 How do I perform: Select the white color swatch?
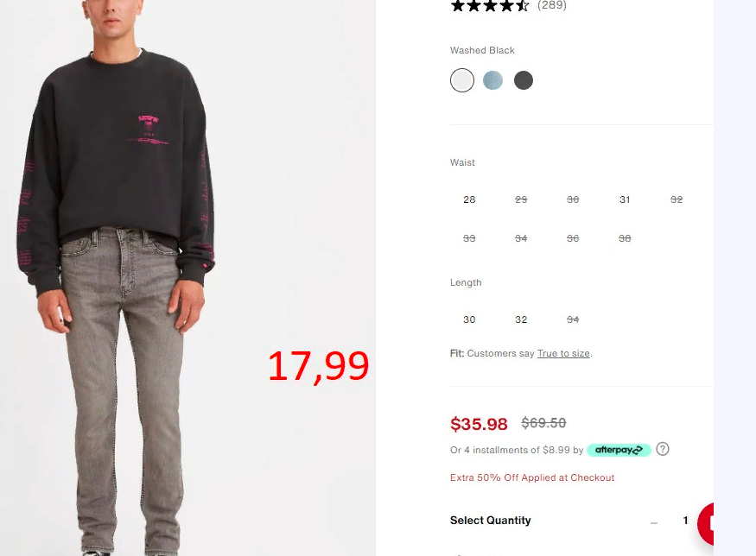click(462, 80)
